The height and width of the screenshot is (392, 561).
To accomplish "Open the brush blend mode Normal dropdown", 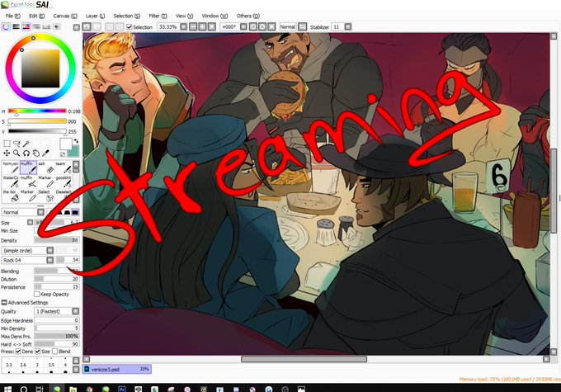I will point(40,212).
